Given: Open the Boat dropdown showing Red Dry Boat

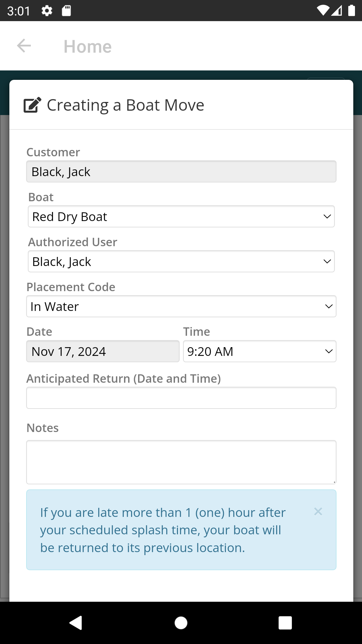Looking at the screenshot, I should pyautogui.click(x=181, y=216).
